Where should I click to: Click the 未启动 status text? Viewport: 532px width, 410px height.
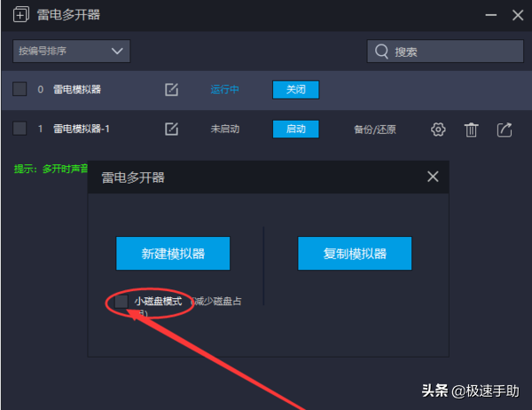point(225,129)
